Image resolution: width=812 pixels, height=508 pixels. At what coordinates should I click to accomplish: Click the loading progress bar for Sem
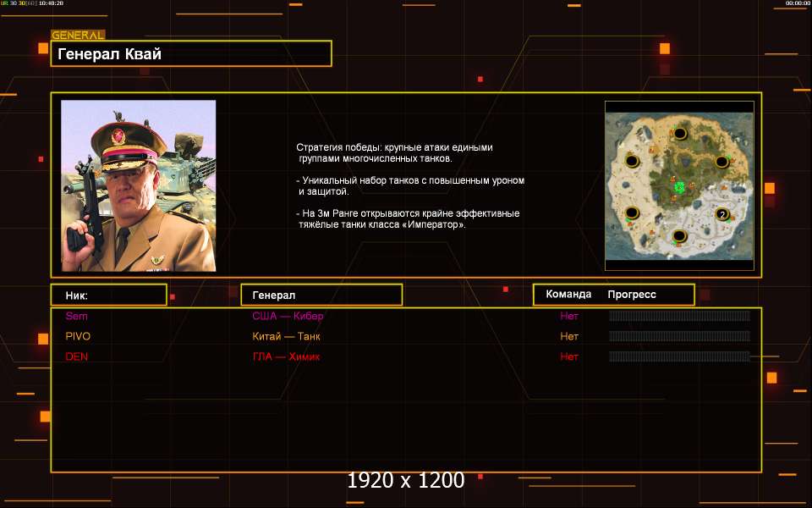coord(679,316)
